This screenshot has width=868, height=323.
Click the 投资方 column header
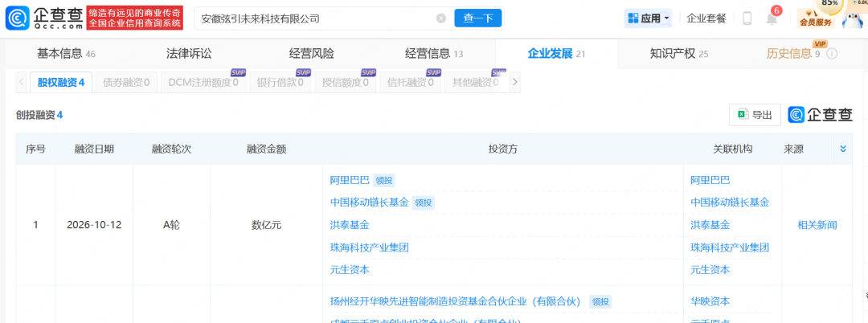[502, 149]
